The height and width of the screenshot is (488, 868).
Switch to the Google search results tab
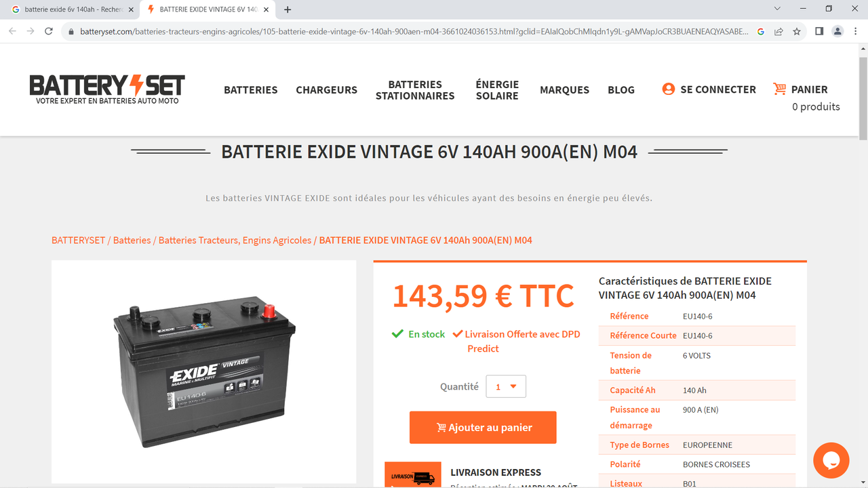(x=71, y=9)
